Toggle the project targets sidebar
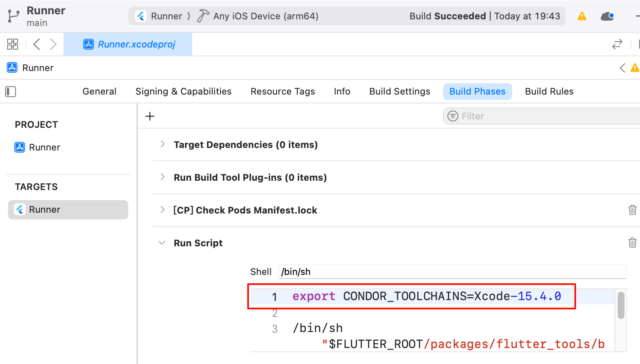Image resolution: width=640 pixels, height=364 pixels. (11, 92)
